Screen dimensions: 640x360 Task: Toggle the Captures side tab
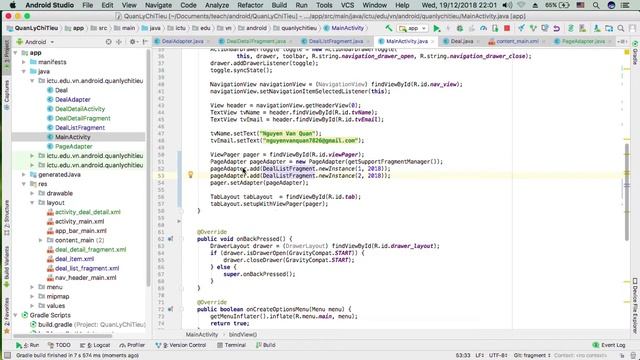[x=6, y=95]
